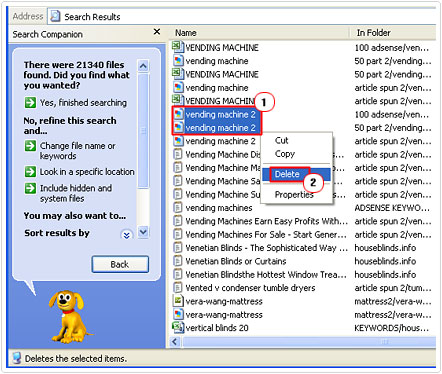Click file icon of vending machine in 50 part 2
This screenshot has height=374, width=442.
(178, 60)
